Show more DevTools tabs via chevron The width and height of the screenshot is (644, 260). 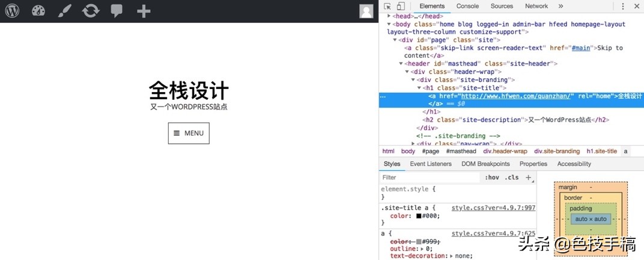click(560, 6)
